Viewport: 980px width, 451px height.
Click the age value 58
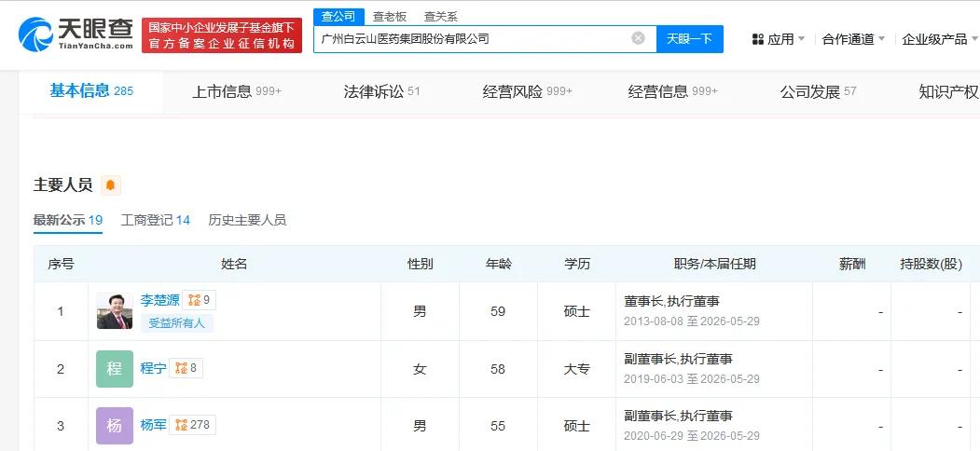(498, 369)
